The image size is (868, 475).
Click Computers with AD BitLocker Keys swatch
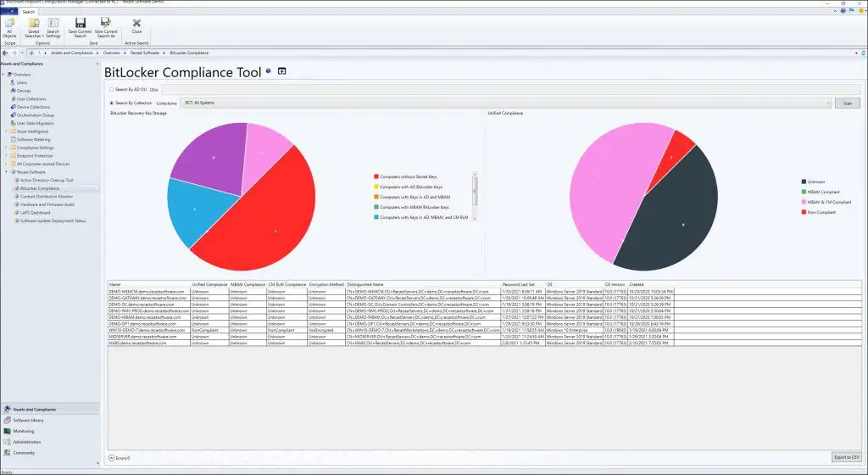pos(376,187)
